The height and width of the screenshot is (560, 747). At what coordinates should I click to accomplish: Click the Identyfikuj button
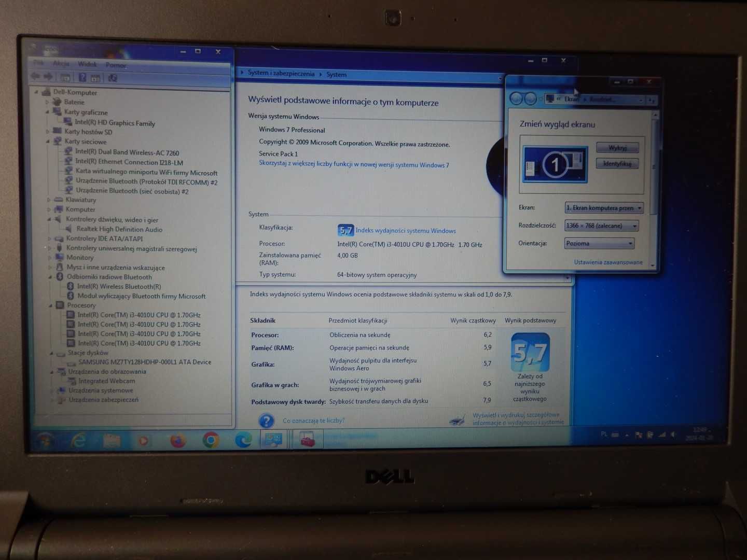click(617, 164)
